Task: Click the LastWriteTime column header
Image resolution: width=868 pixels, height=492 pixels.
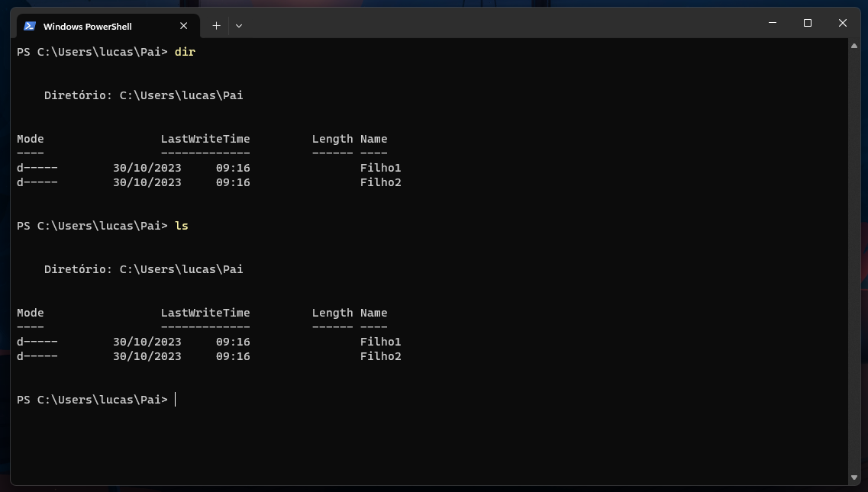Action: pos(205,138)
